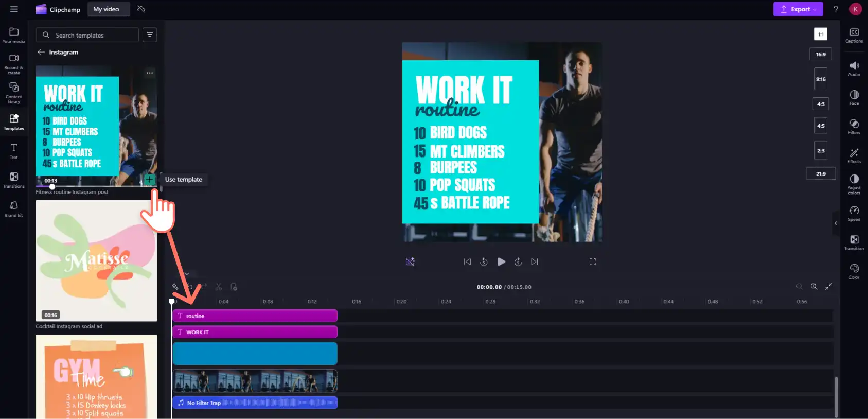The height and width of the screenshot is (419, 868).
Task: Skip to the end of video
Action: click(x=535, y=262)
